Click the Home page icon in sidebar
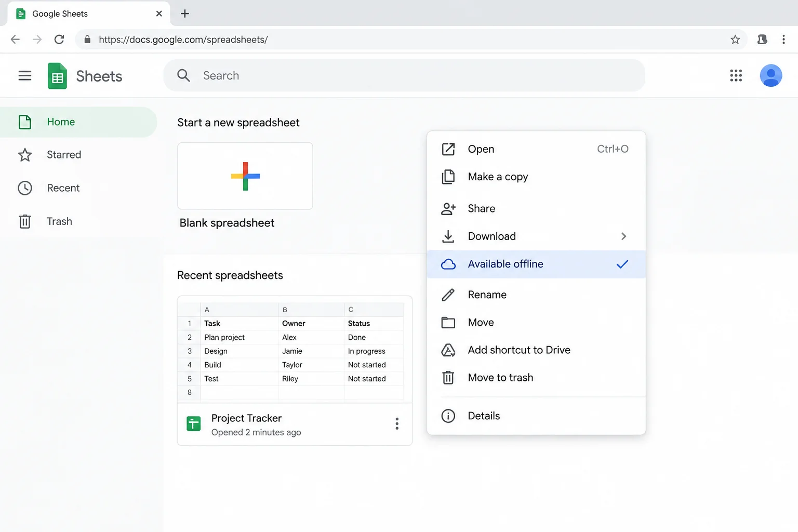This screenshot has height=532, width=798. coord(25,122)
